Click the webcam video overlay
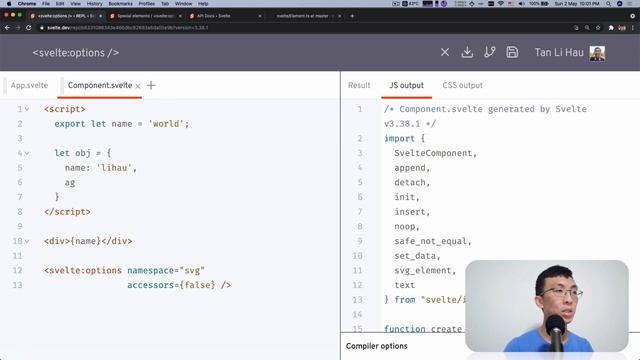The width and height of the screenshot is (640, 360). (x=547, y=306)
